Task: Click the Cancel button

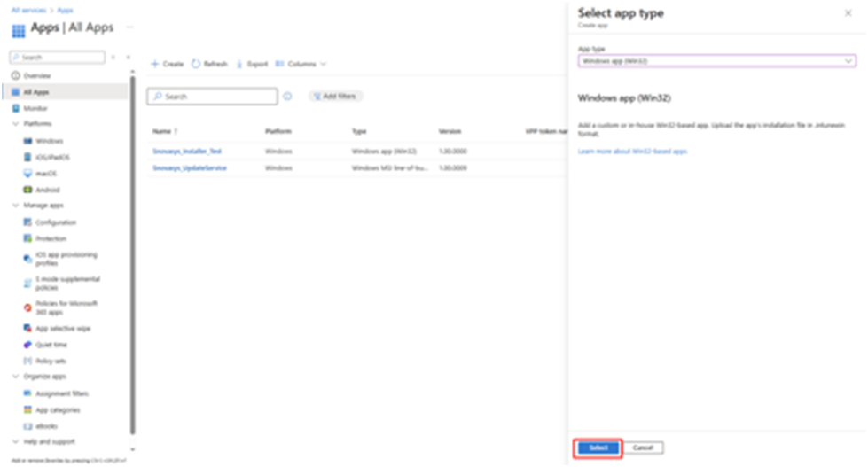Action: pos(643,448)
